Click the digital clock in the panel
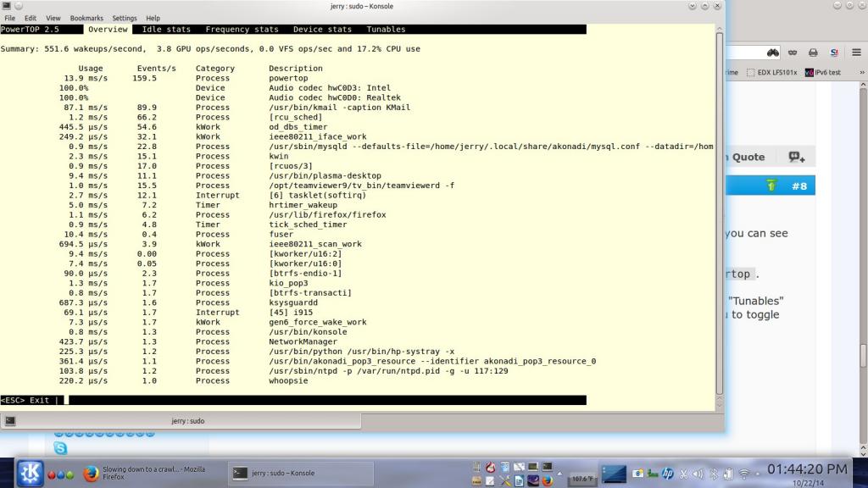The width and height of the screenshot is (868, 488). [806, 469]
